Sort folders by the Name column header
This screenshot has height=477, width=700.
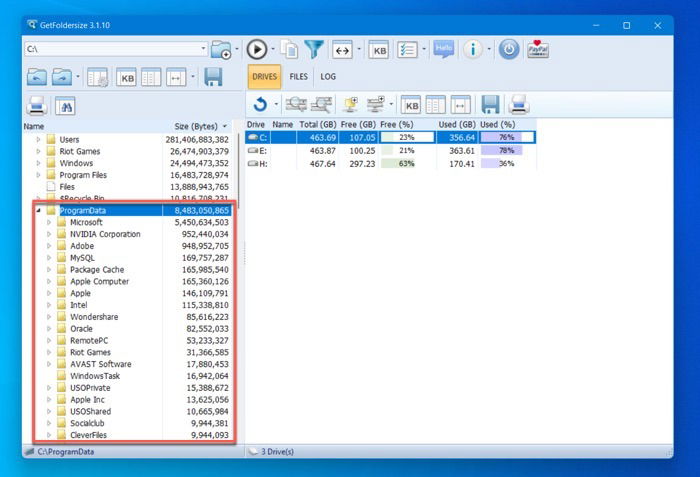click(34, 126)
